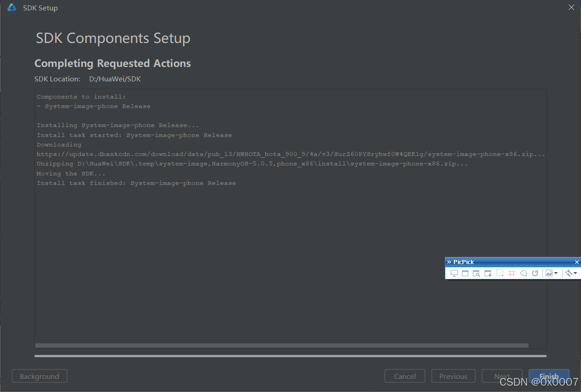Click the 'Downloading' log line

tap(59, 145)
